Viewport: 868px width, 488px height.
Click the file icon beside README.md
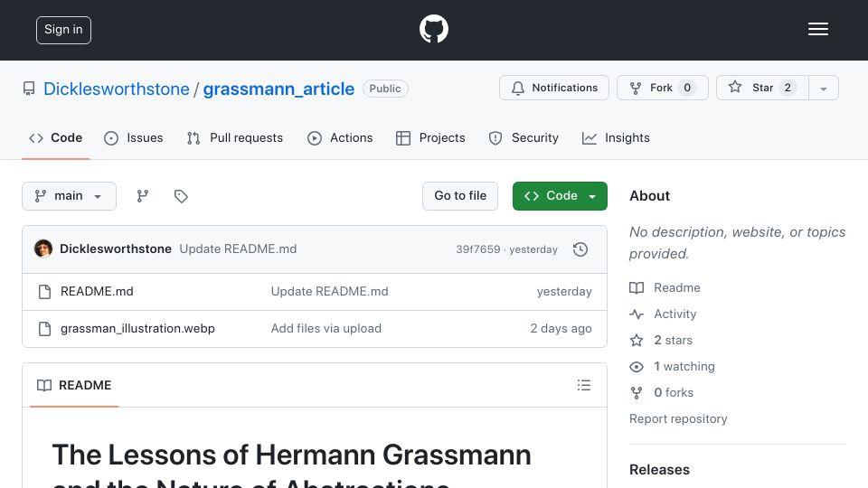[x=45, y=292]
